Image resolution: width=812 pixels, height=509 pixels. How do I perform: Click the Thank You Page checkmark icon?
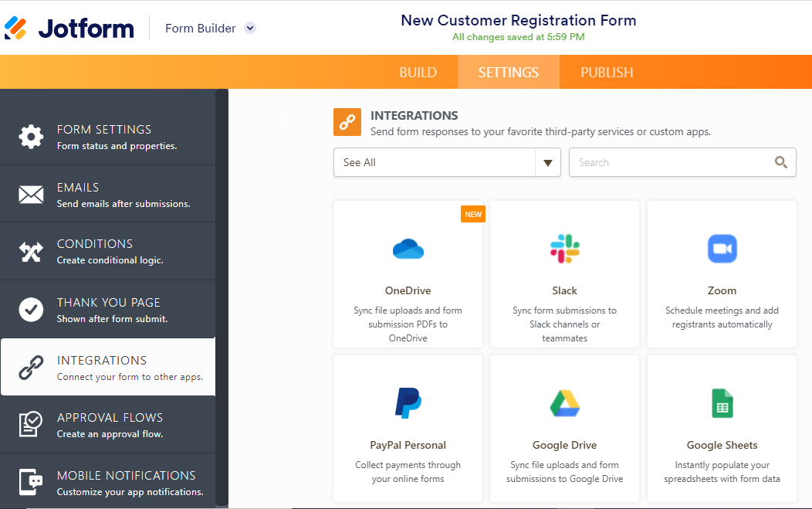point(31,310)
